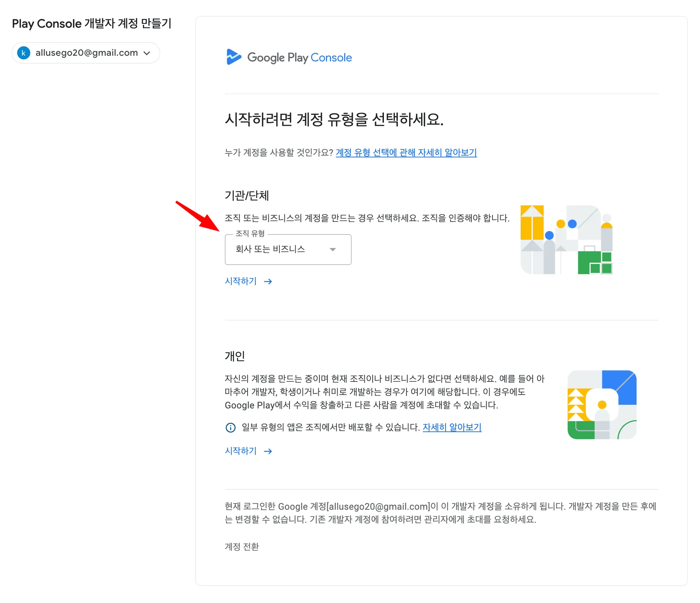
Task: Click the personal account illustration image
Action: [x=602, y=405]
